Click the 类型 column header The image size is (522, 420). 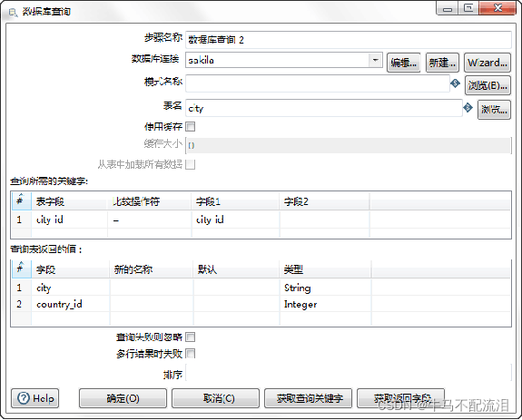click(x=326, y=269)
